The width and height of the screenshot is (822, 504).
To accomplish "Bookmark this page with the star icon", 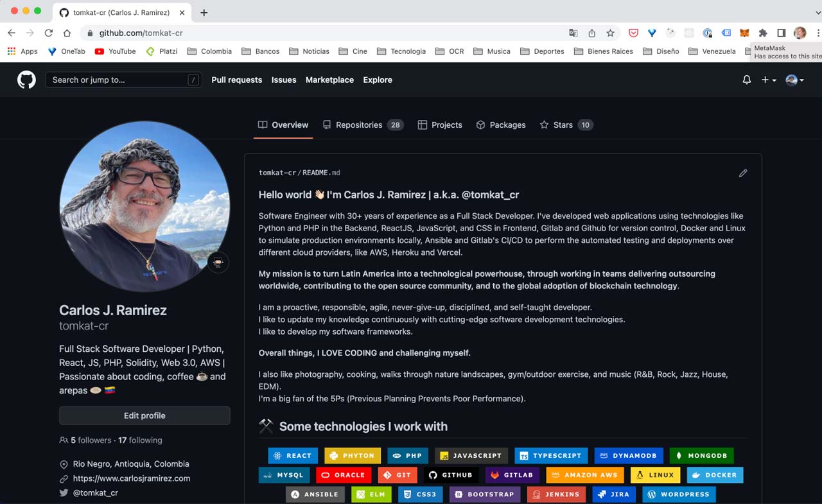I will (x=611, y=33).
